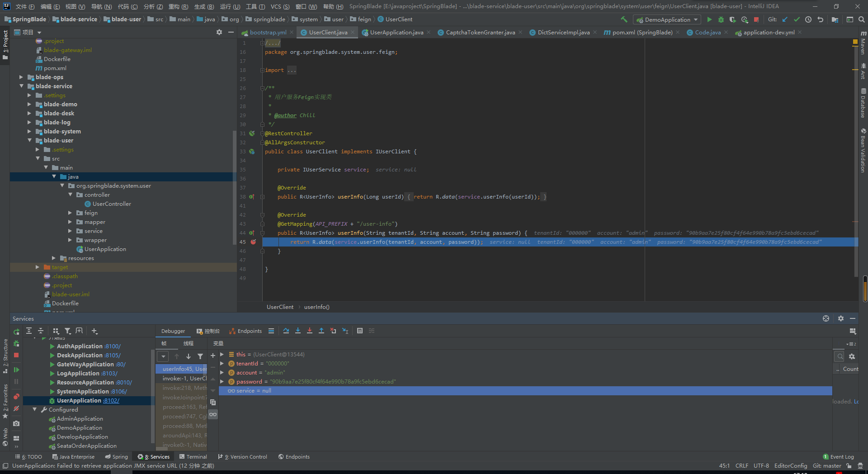Switch to bootstrap.yml editor tab

[x=268, y=32]
